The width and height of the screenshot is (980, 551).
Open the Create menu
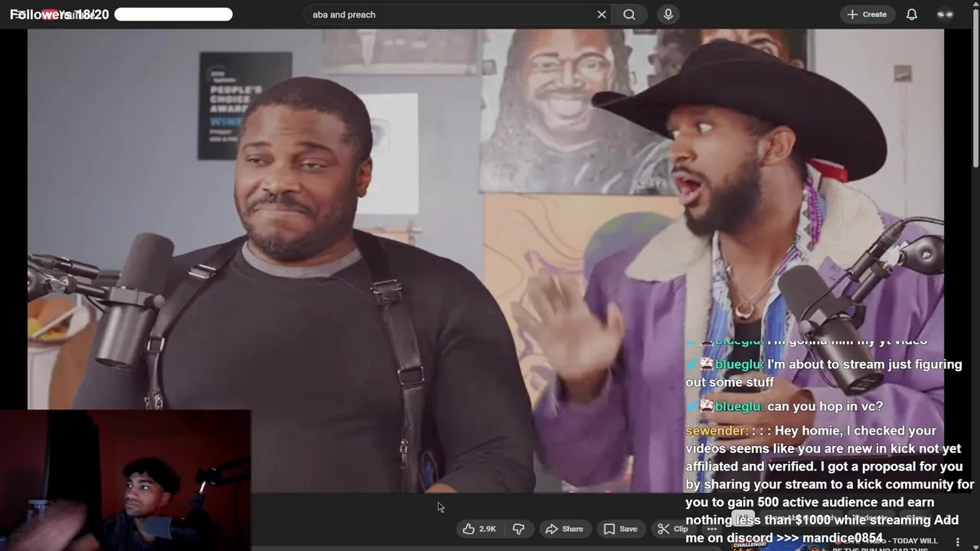[x=867, y=15]
